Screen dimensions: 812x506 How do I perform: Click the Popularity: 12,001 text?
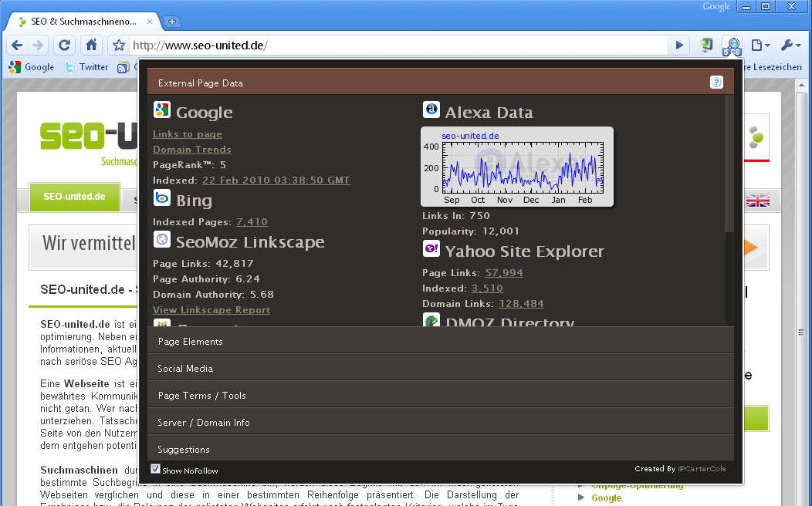coord(470,231)
